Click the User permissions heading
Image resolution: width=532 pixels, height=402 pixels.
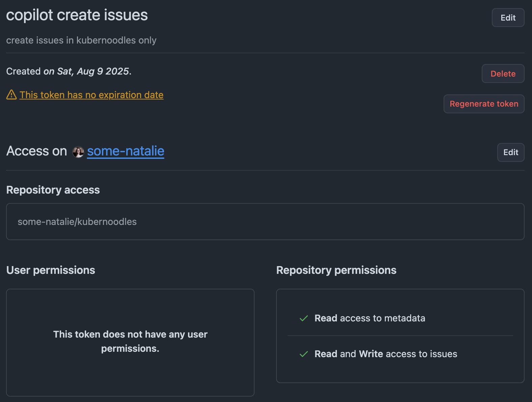[51, 270]
